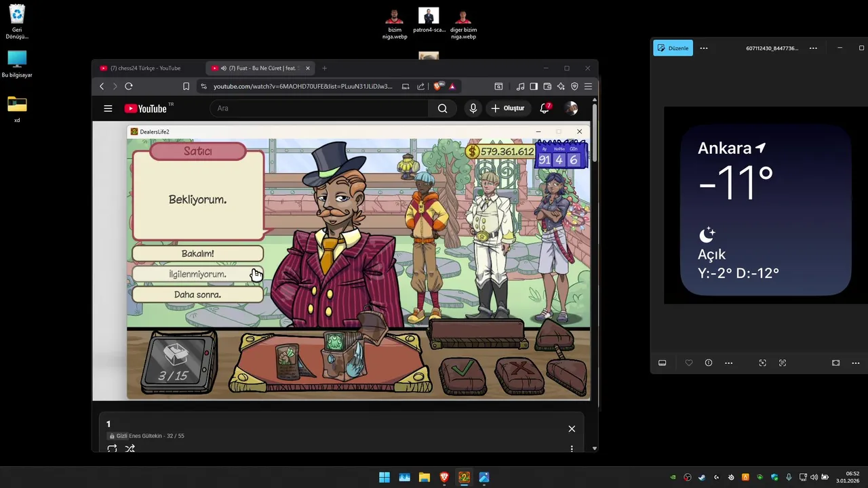
Task: Open more options next to Photos file name
Action: pyautogui.click(x=813, y=48)
